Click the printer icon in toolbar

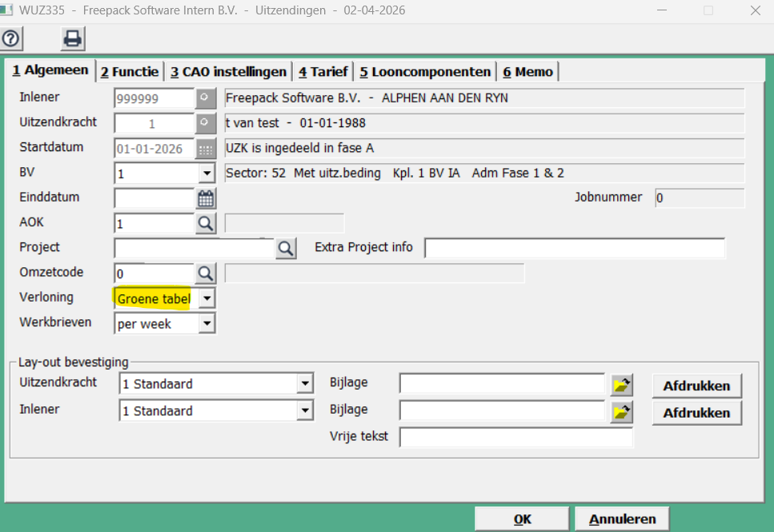[x=73, y=38]
